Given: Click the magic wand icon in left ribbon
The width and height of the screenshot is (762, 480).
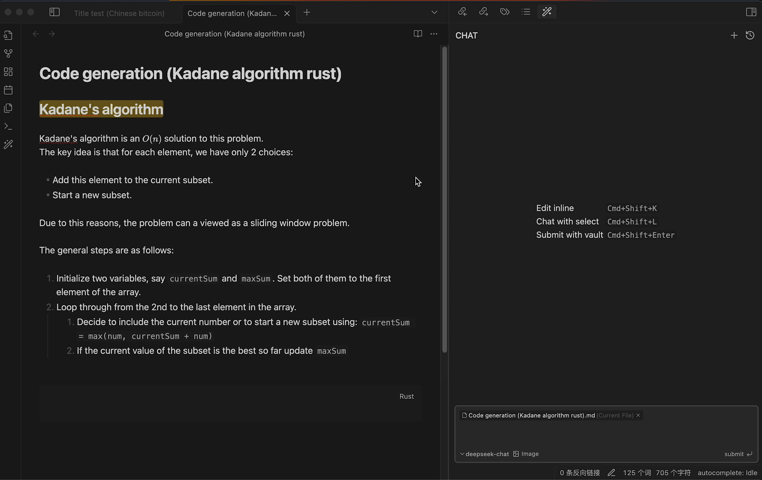Looking at the screenshot, I should coord(9,145).
